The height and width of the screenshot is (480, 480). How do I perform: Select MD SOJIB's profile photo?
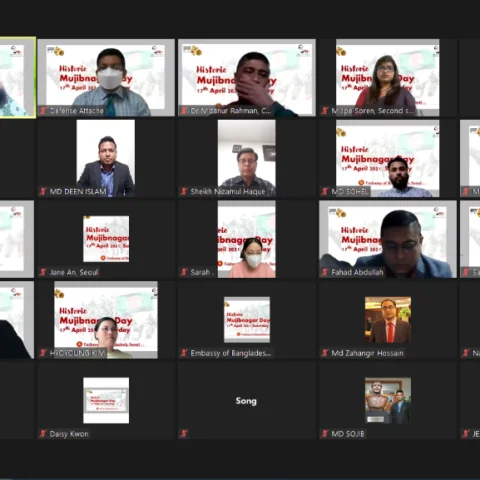388,400
